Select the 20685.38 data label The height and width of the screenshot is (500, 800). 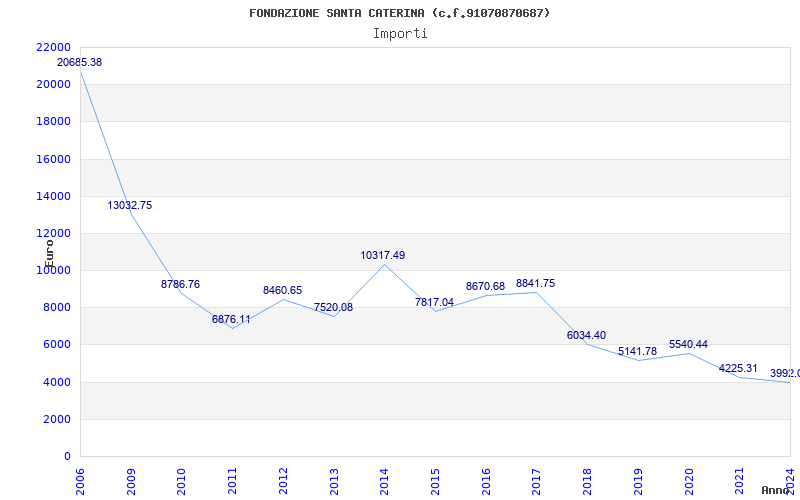[x=79, y=62]
